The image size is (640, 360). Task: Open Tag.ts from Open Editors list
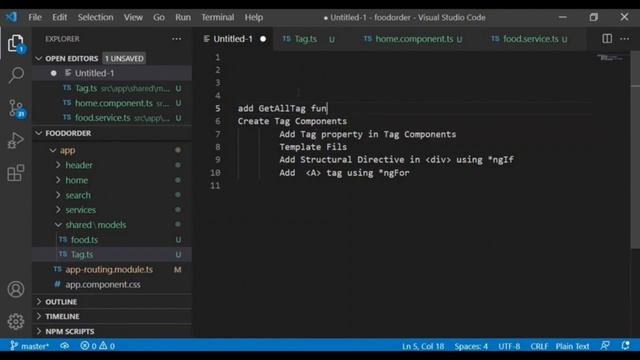click(112, 88)
